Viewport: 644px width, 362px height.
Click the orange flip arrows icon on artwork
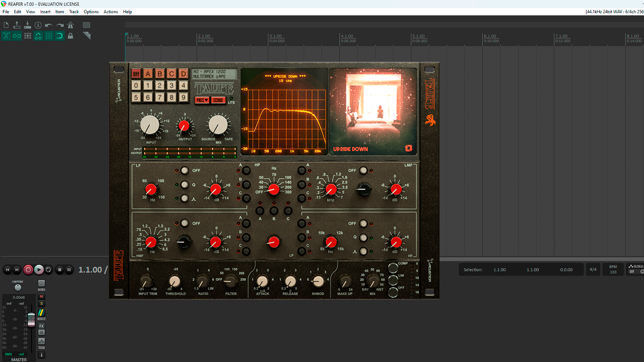(x=408, y=148)
